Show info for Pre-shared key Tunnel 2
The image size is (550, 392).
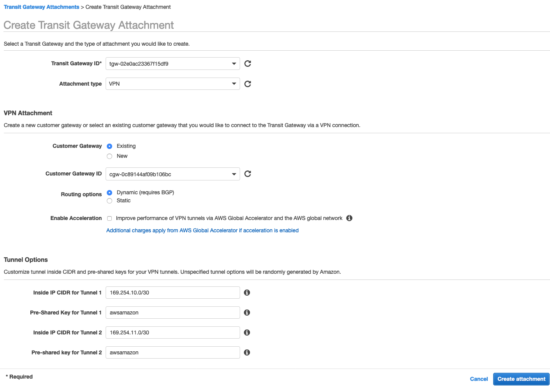point(247,352)
